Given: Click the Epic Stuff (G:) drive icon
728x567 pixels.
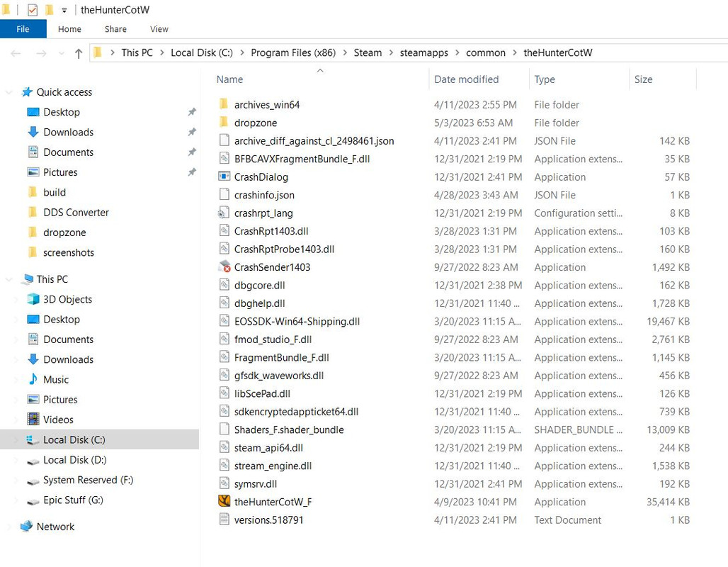Looking at the screenshot, I should coord(33,501).
